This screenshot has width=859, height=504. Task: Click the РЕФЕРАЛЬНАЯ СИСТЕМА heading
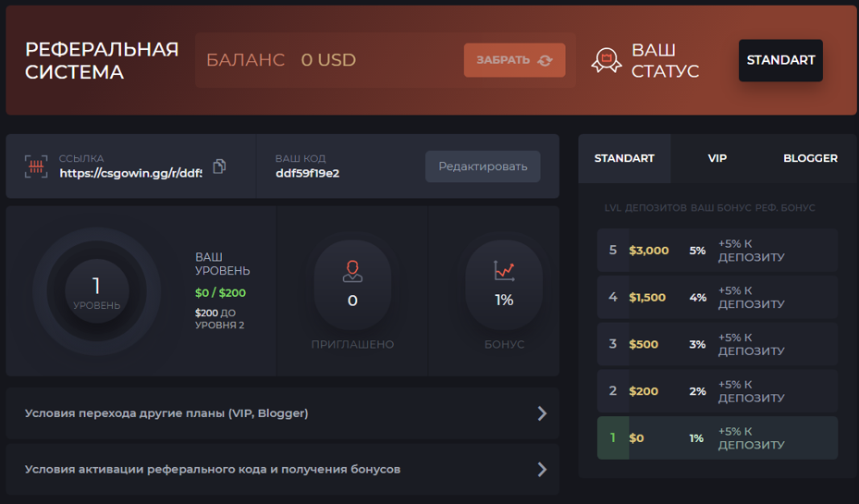pyautogui.click(x=102, y=60)
